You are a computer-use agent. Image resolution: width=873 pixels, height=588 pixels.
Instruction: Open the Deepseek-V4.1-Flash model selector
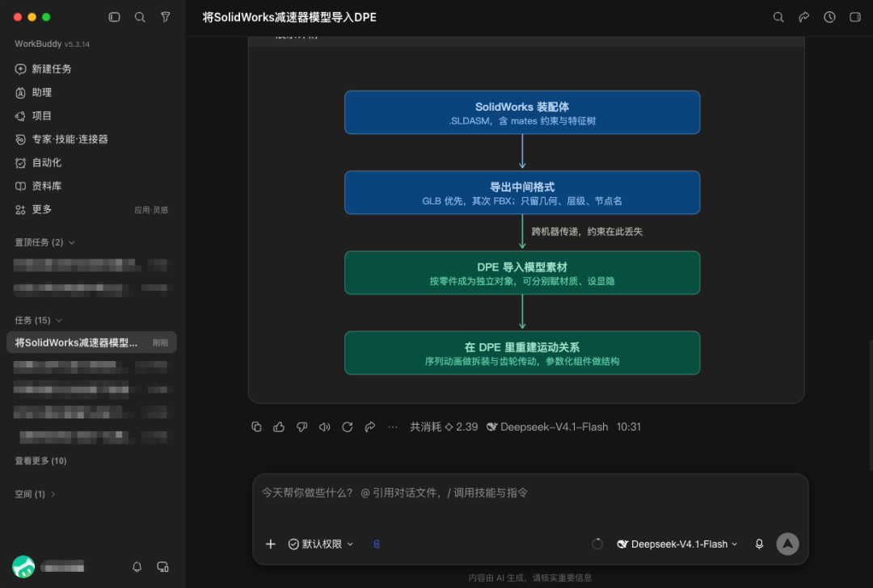(677, 544)
